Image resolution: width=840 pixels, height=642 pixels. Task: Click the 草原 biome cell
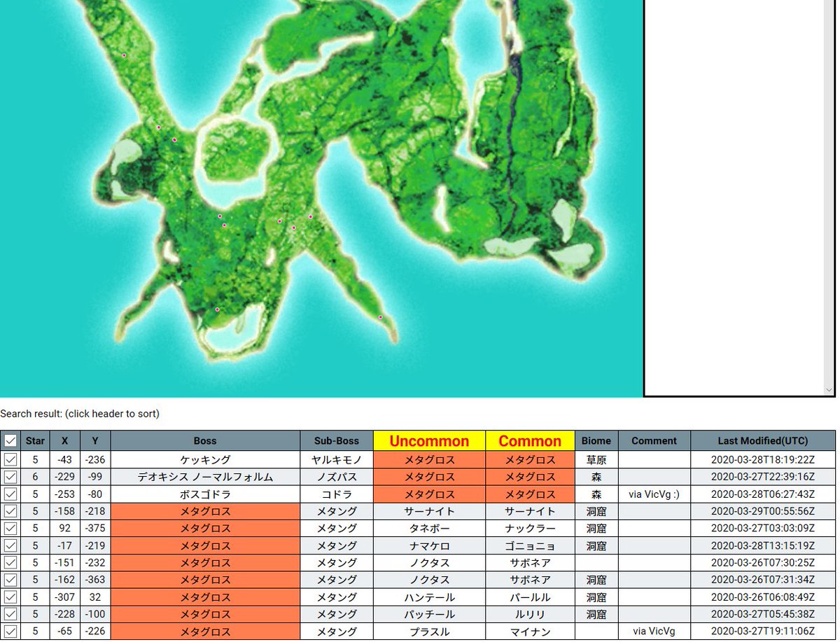pos(596,460)
